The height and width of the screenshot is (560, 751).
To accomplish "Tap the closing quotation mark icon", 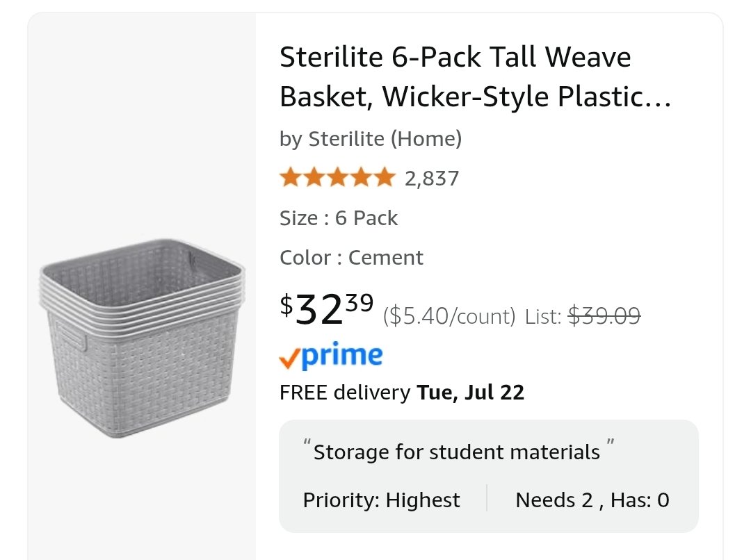I will point(611,443).
